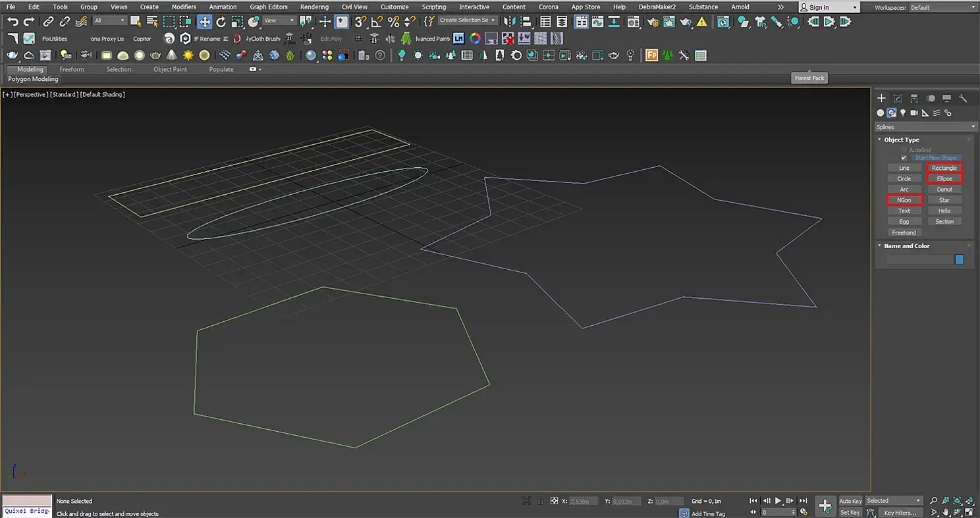This screenshot has width=980, height=518.
Task: Switch to the Lights category in the Create panel
Action: [903, 113]
